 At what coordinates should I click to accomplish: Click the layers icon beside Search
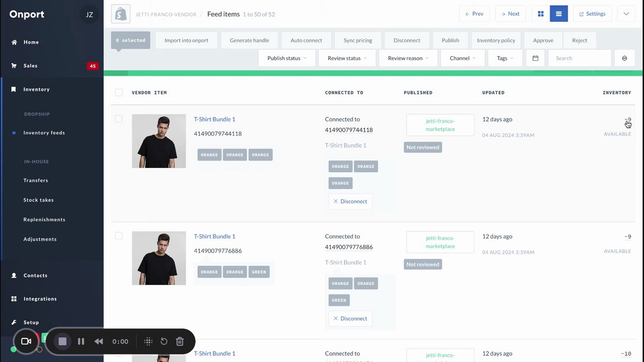pos(624,58)
